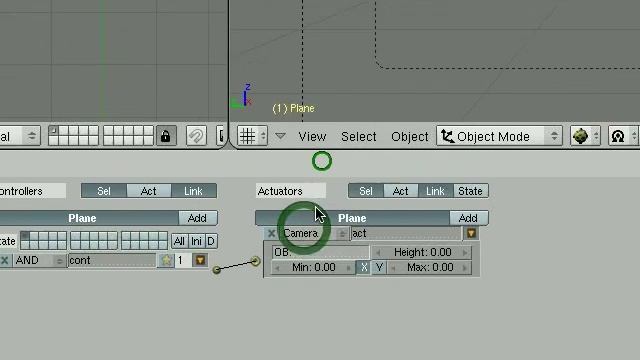Click the All states button
Viewport: 640px width, 360px height.
179,241
